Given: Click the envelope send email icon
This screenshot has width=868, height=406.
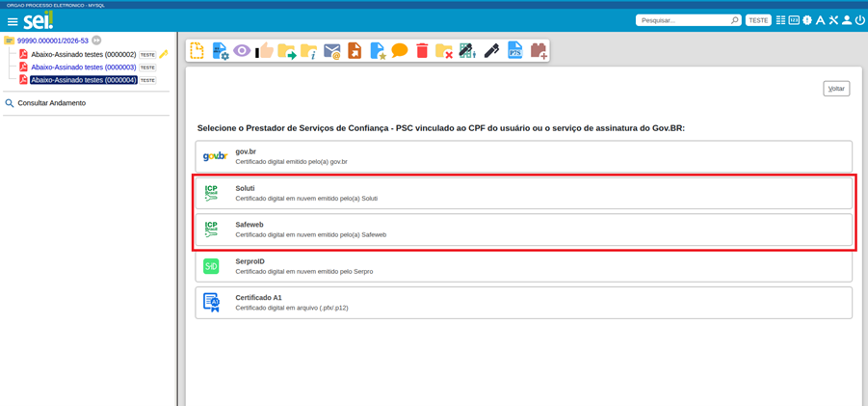Looking at the screenshot, I should pos(331,51).
